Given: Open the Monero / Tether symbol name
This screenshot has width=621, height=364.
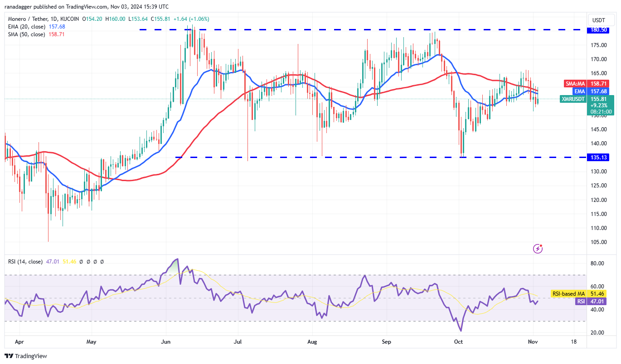Looking at the screenshot, I should click(27, 19).
